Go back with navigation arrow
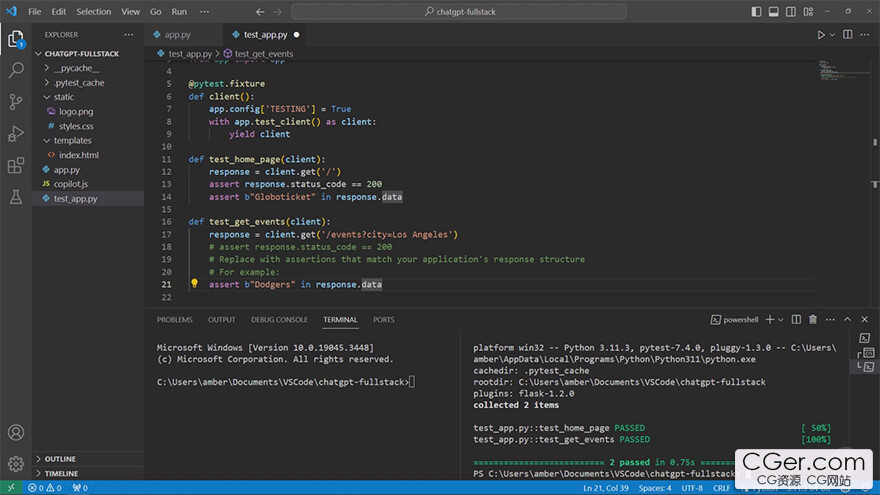 click(x=260, y=12)
